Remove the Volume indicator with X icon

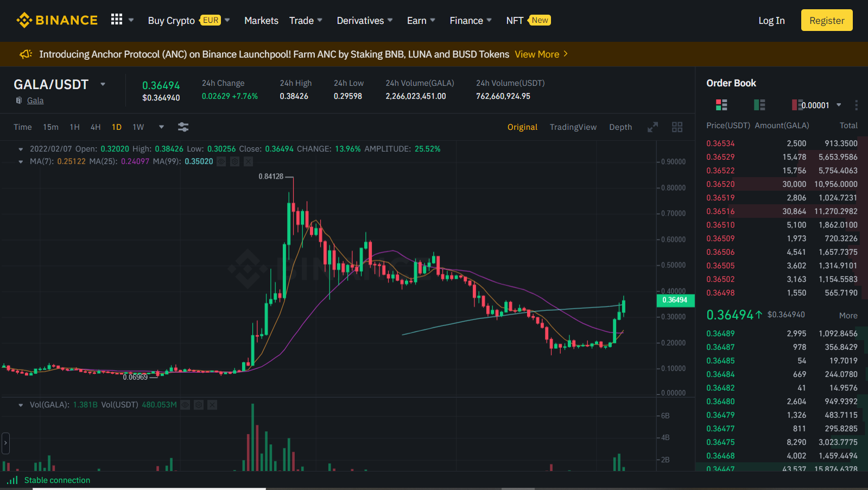click(212, 405)
